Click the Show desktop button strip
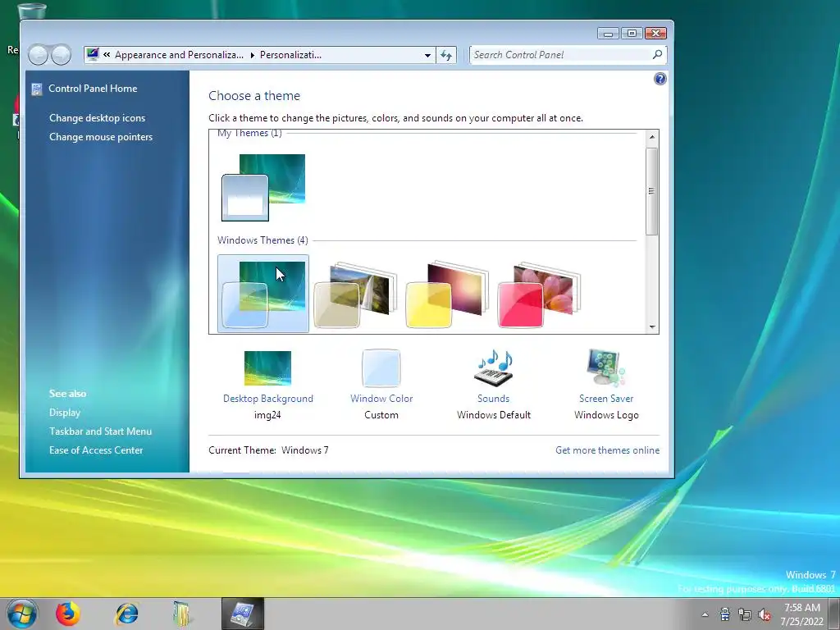The height and width of the screenshot is (630, 840). [x=835, y=614]
